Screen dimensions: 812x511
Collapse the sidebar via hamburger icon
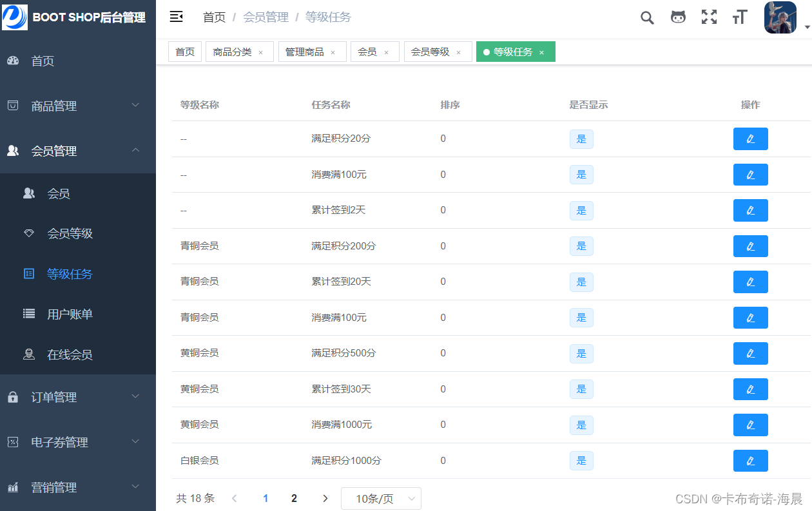click(177, 17)
